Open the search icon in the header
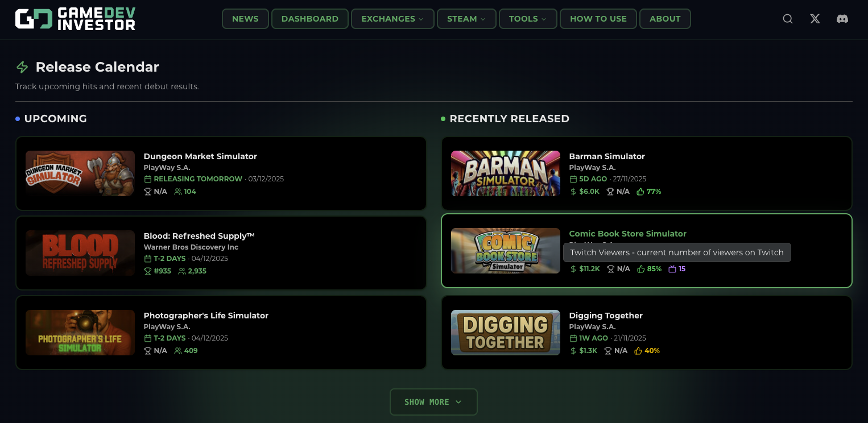The width and height of the screenshot is (868, 423). [x=787, y=18]
